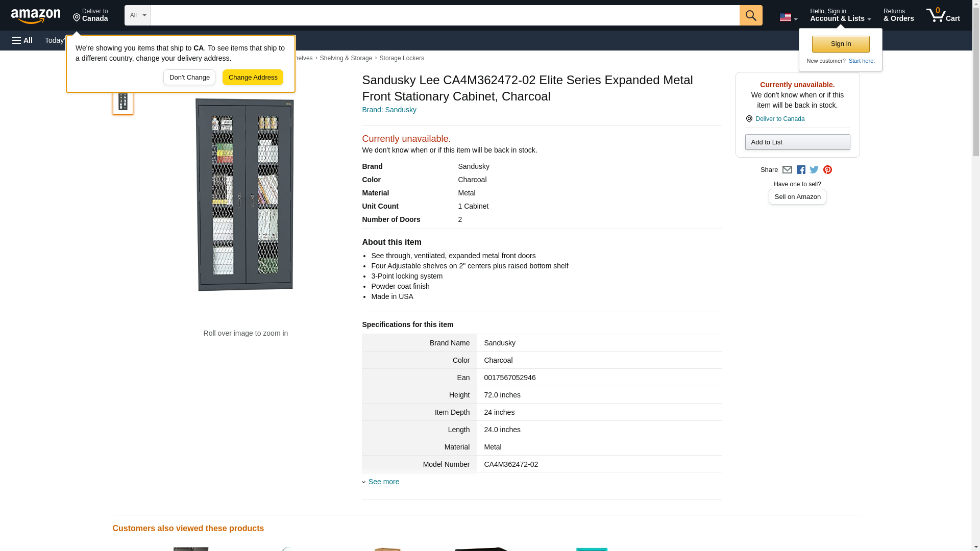This screenshot has height=551, width=980.
Task: Expand See more specifications
Action: click(x=383, y=482)
